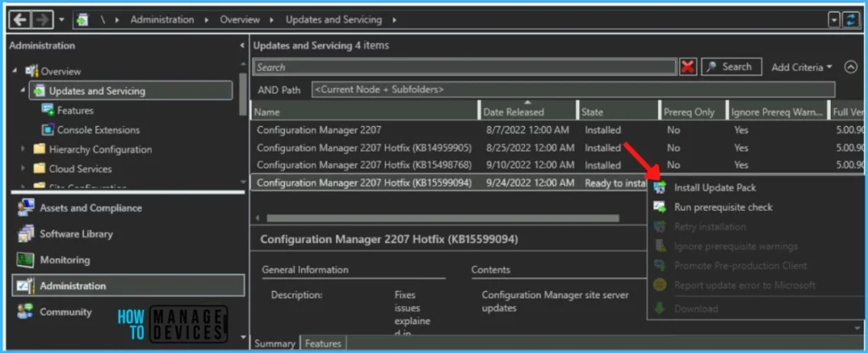Click the back navigation arrow
This screenshot has width=868, height=353.
20,19
